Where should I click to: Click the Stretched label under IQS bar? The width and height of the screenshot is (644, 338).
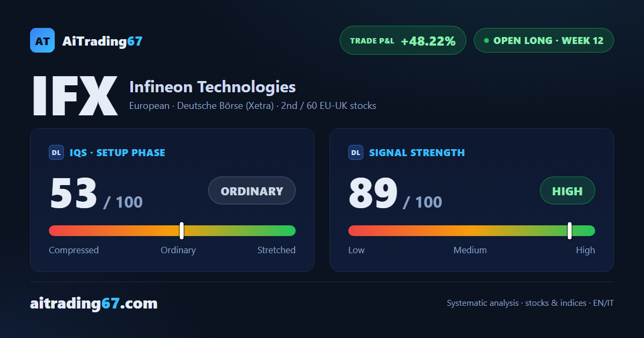click(x=276, y=250)
